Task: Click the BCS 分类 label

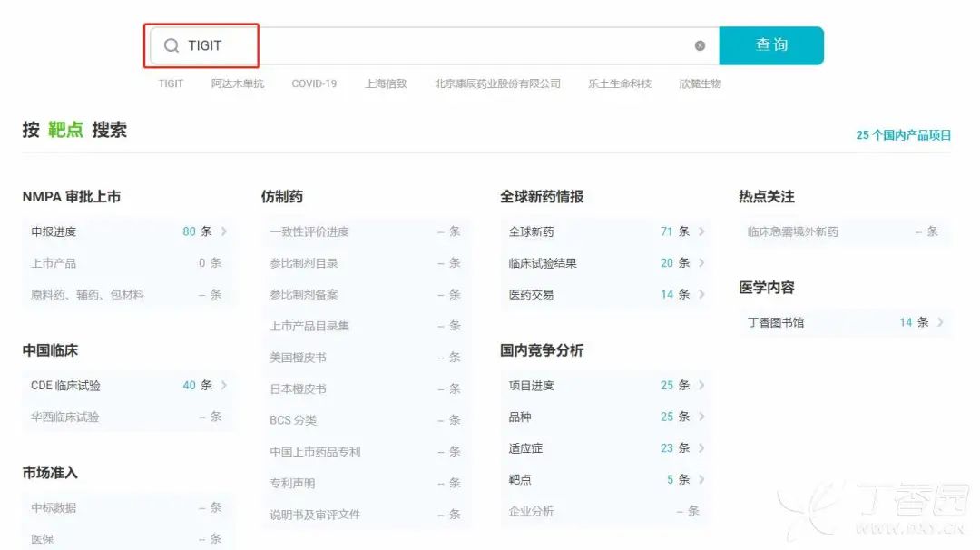Action: 293,420
